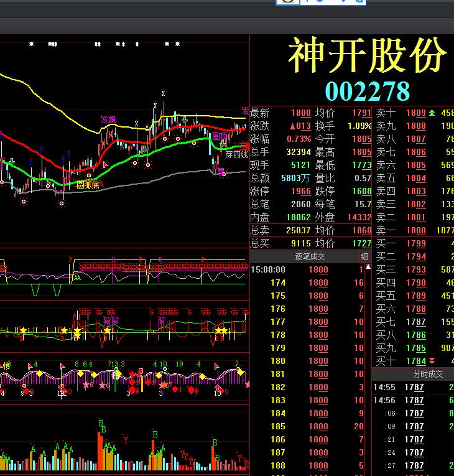This screenshot has height=476, width=454.
Task: Click the 总额 value 5803万
Action: coord(295,178)
